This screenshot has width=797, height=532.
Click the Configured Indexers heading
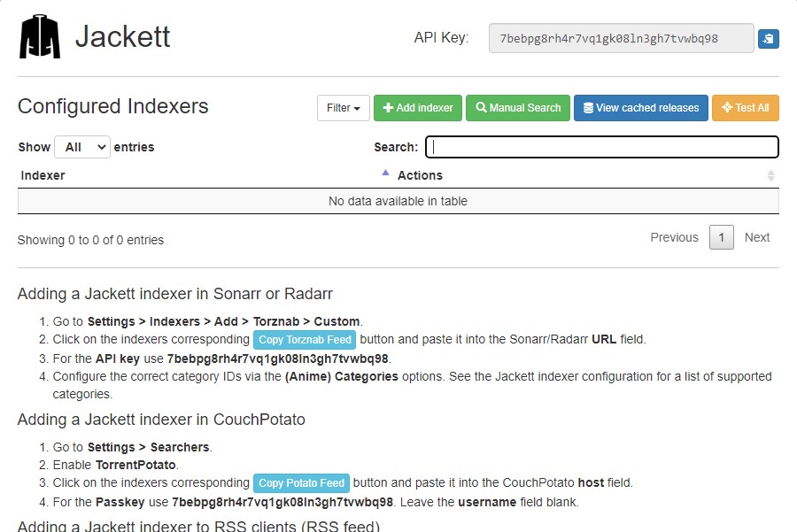pos(112,106)
